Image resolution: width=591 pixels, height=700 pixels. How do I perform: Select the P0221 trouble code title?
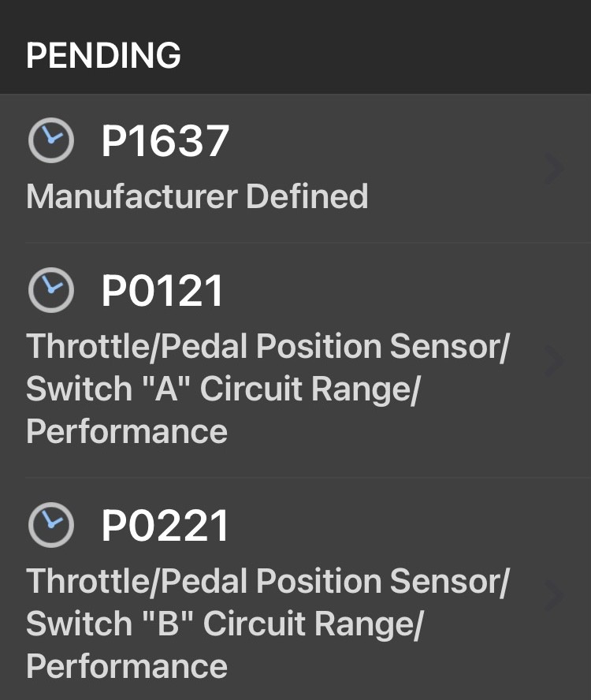(x=165, y=525)
